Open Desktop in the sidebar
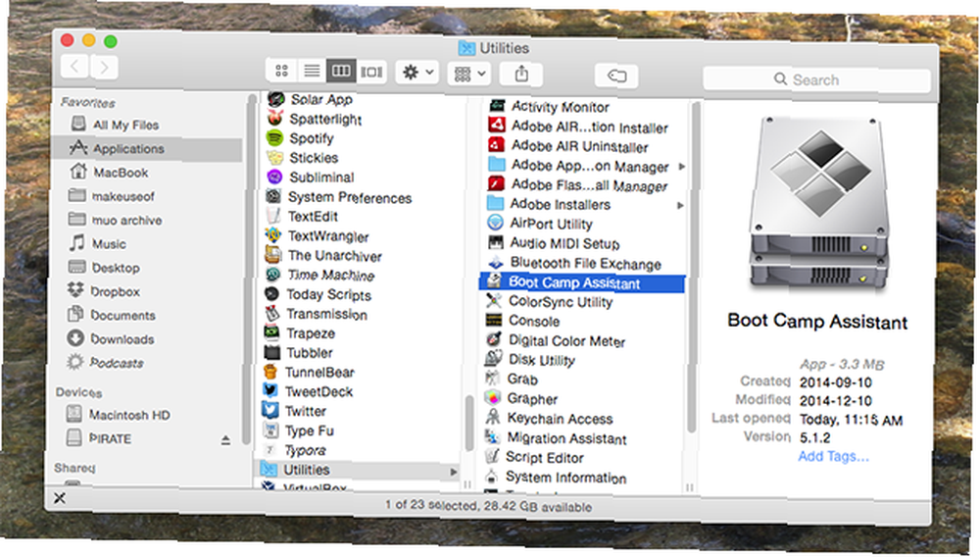980x557 pixels. click(116, 268)
